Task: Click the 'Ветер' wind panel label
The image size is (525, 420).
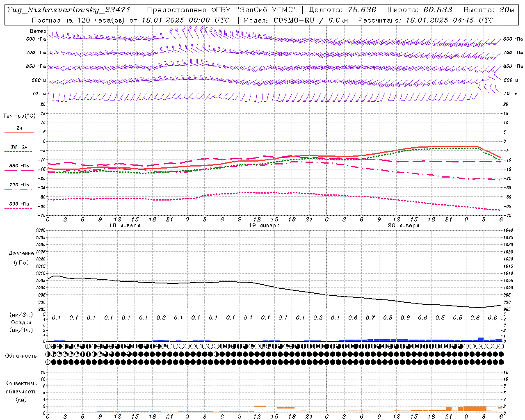Action: point(38,31)
